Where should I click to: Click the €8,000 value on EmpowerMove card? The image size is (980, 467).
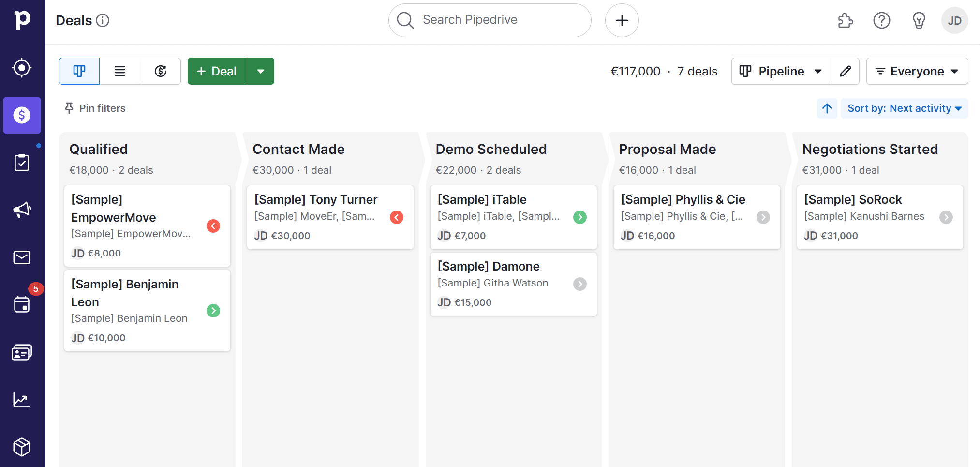tap(104, 253)
